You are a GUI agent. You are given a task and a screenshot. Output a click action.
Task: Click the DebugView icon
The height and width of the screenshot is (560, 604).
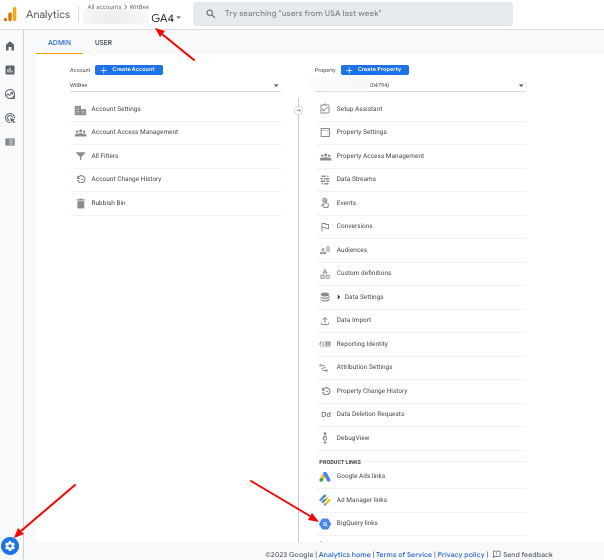[x=325, y=438]
